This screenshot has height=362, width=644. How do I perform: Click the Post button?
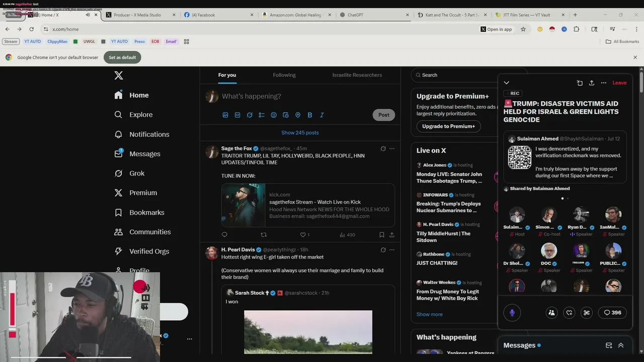coord(384,115)
